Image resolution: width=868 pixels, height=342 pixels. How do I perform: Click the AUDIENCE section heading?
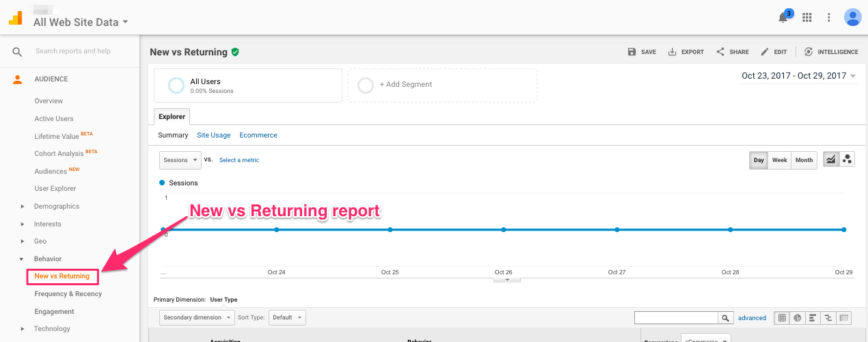(x=51, y=79)
